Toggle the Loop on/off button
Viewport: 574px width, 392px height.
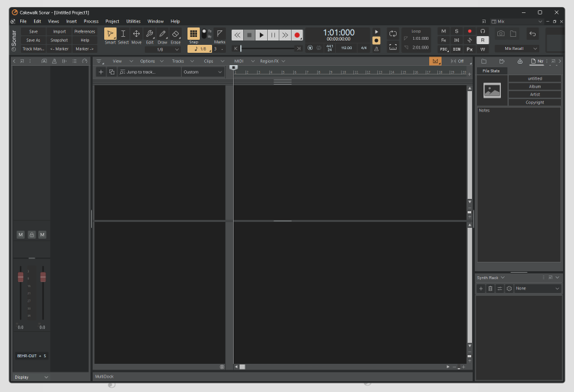pos(392,34)
